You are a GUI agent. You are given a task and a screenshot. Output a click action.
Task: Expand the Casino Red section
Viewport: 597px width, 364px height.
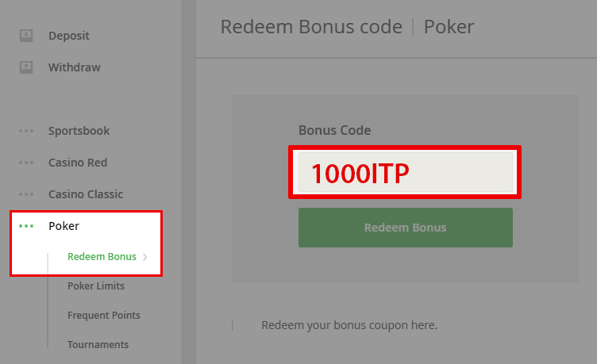[78, 163]
